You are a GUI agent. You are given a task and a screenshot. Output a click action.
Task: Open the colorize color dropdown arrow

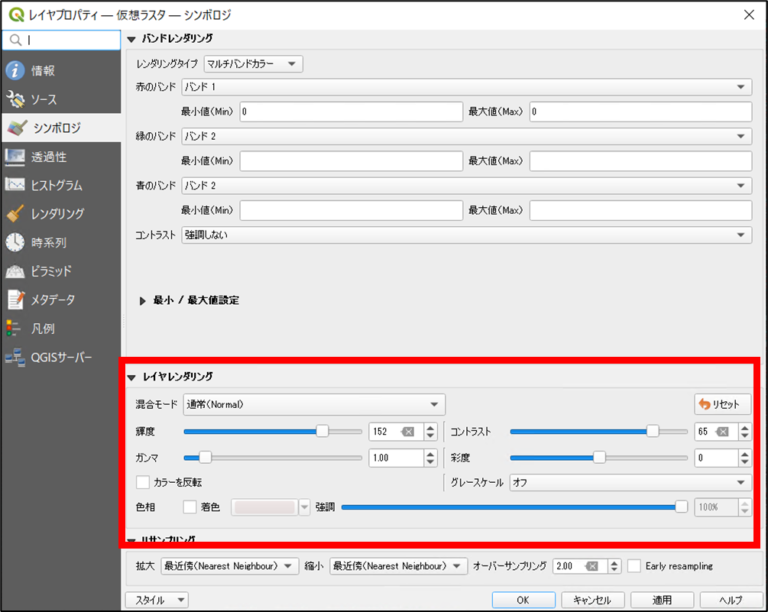305,507
